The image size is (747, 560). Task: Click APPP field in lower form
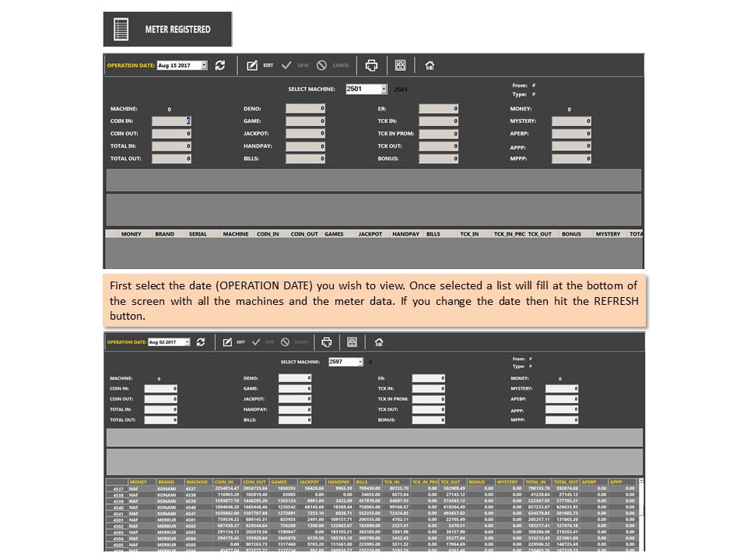click(562, 410)
